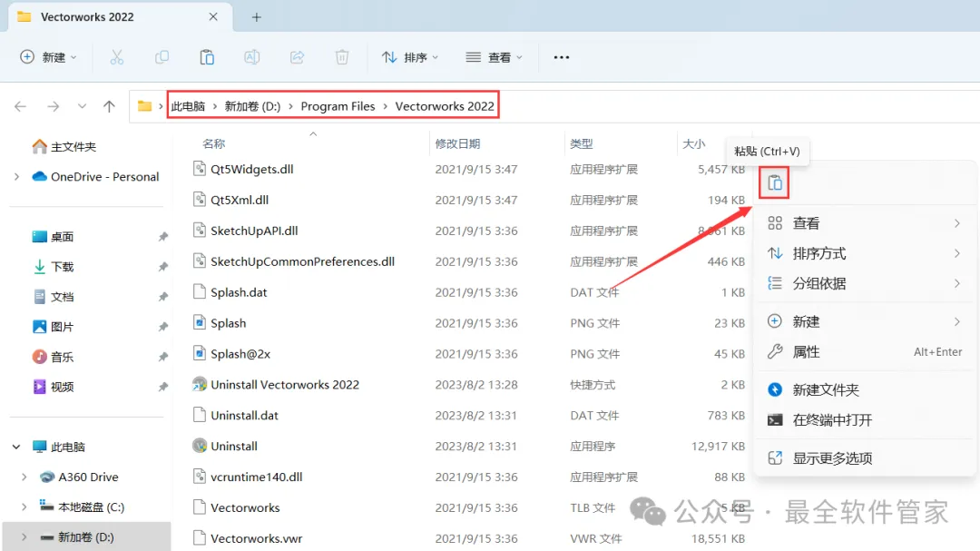
Task: Go back with the left arrow
Action: click(21, 106)
